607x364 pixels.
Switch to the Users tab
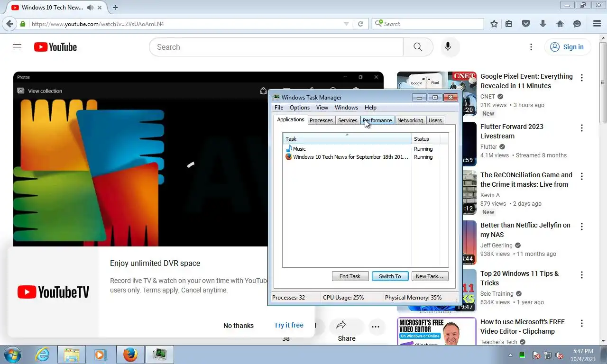(x=435, y=120)
